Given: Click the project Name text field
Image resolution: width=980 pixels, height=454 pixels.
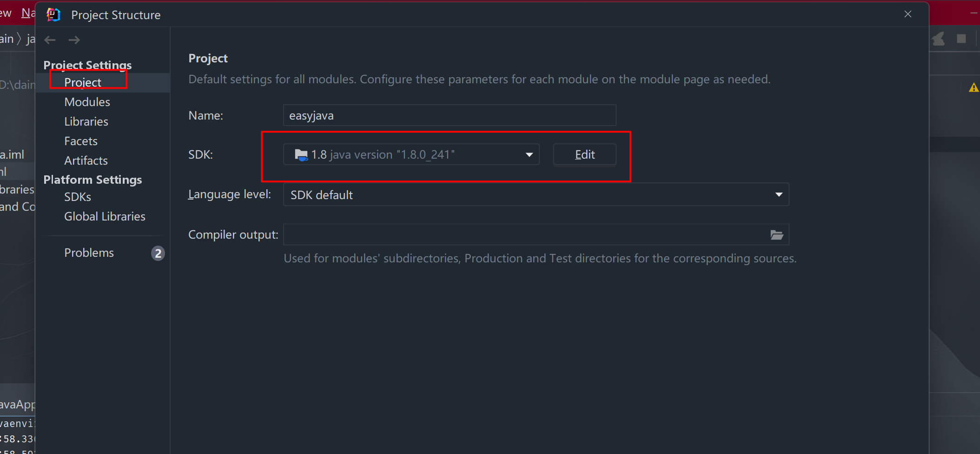Looking at the screenshot, I should point(449,115).
